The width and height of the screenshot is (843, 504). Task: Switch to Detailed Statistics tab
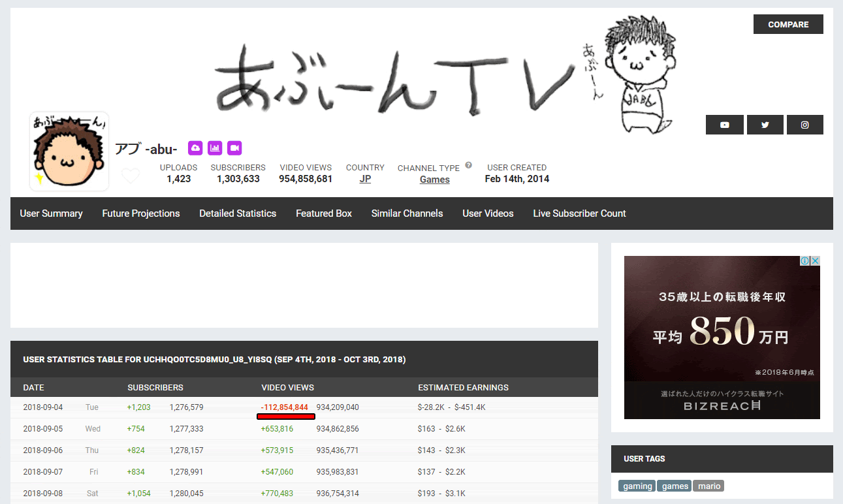[238, 213]
